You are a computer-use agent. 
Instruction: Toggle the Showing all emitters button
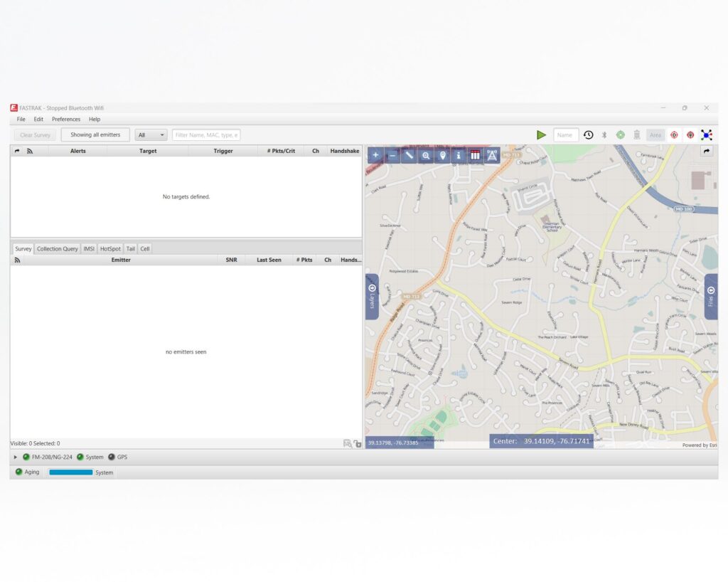(95, 134)
